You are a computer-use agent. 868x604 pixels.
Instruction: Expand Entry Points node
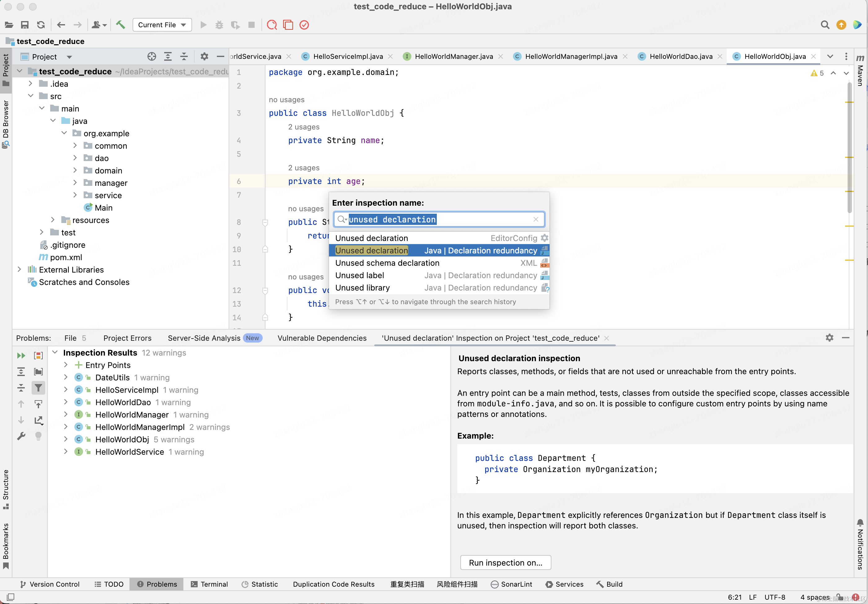[x=66, y=365]
